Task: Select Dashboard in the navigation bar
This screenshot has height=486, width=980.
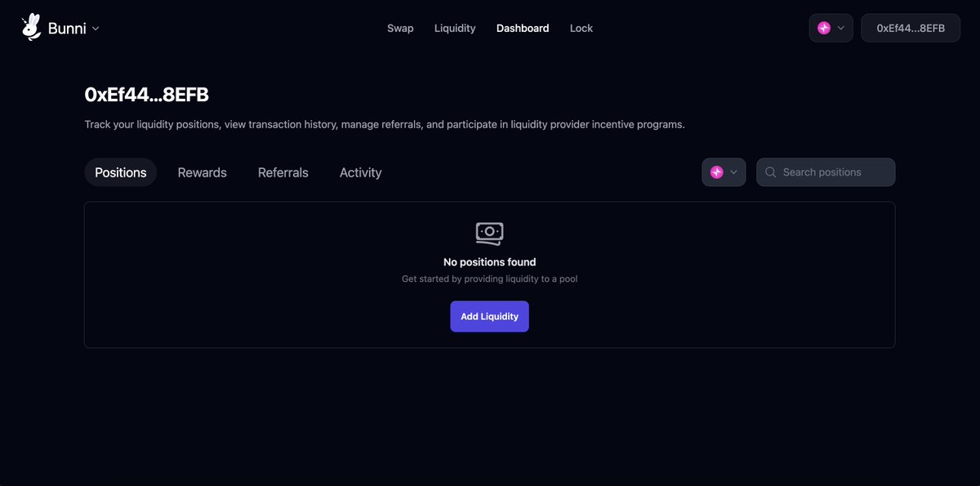Action: [x=523, y=28]
